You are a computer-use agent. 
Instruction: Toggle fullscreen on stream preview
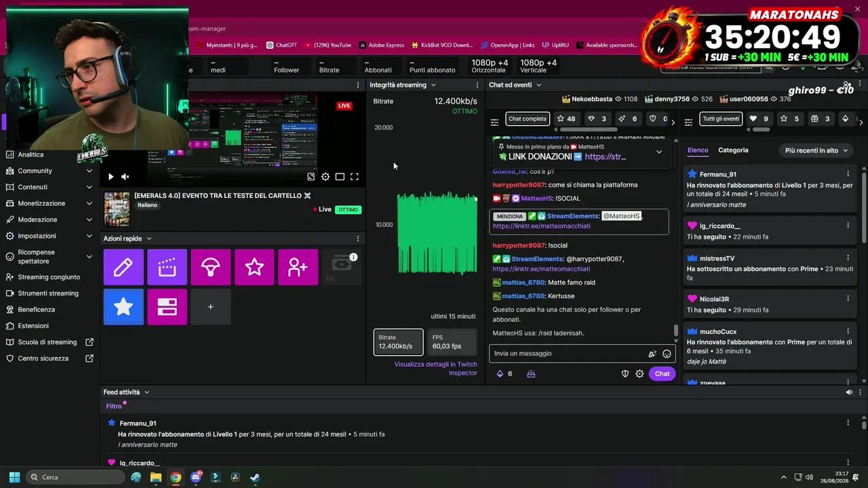354,177
